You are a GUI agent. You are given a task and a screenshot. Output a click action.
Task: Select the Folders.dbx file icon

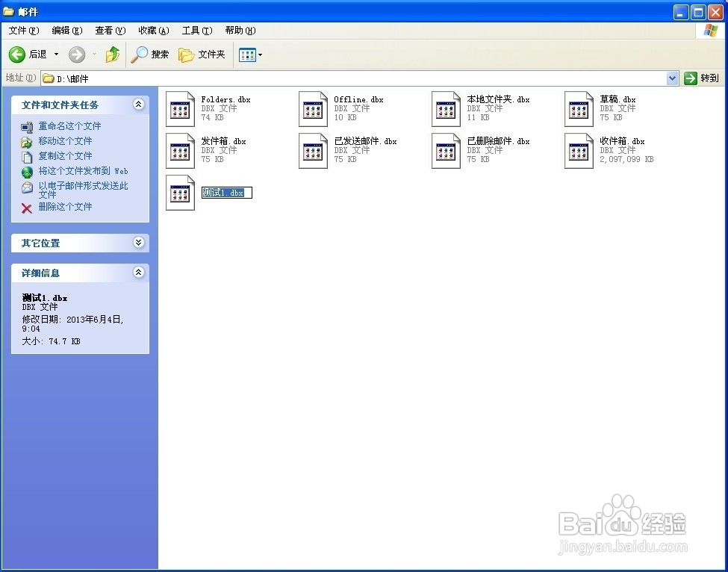click(x=179, y=108)
